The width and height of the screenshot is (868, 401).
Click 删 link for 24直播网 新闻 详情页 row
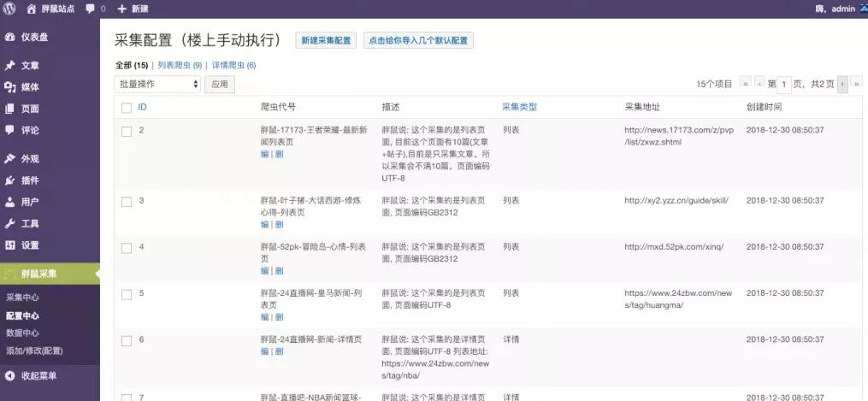(x=279, y=351)
